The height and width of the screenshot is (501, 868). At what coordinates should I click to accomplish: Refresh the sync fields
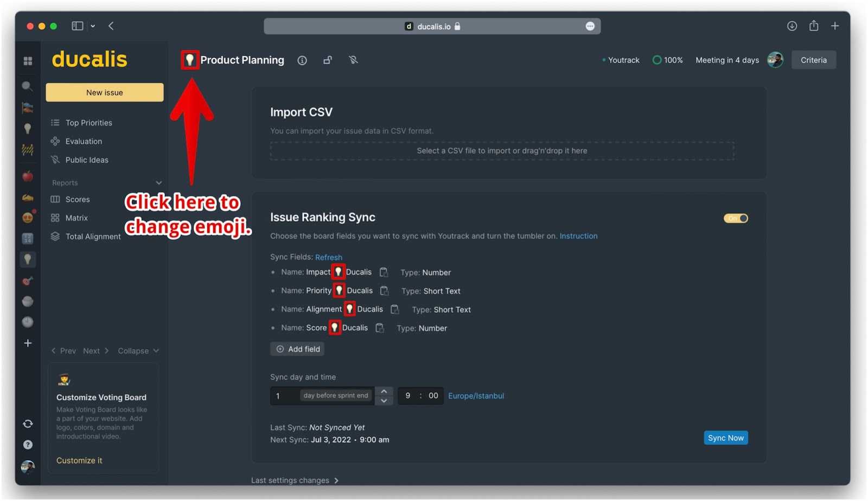[x=329, y=257]
